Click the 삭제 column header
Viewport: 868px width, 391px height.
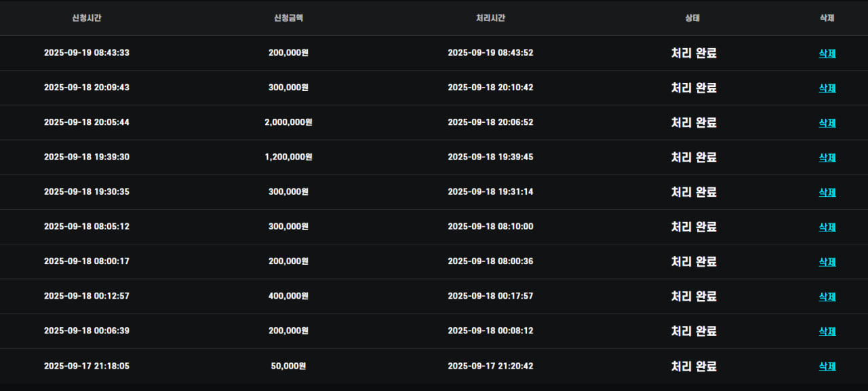point(827,18)
